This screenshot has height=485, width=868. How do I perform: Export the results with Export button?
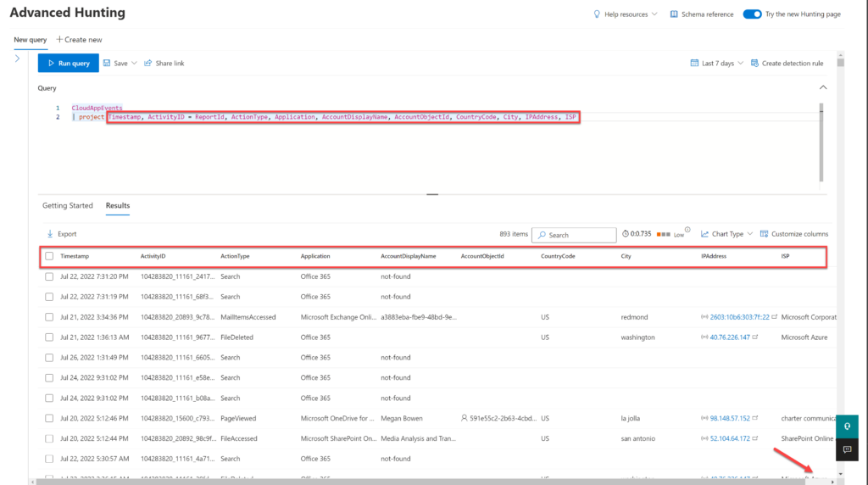(x=61, y=234)
